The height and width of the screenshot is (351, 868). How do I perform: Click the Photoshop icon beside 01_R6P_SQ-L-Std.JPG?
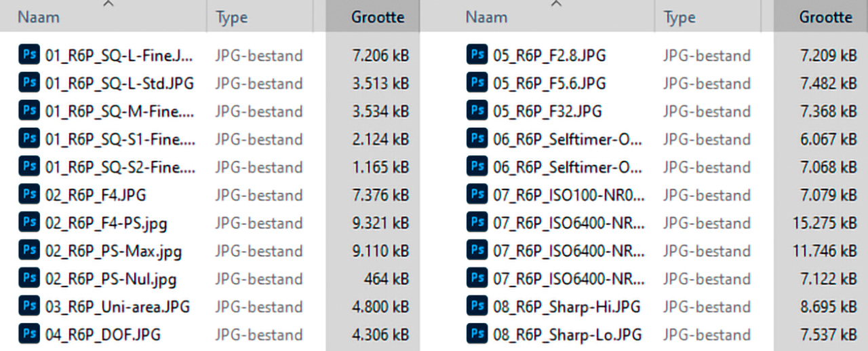tap(29, 84)
